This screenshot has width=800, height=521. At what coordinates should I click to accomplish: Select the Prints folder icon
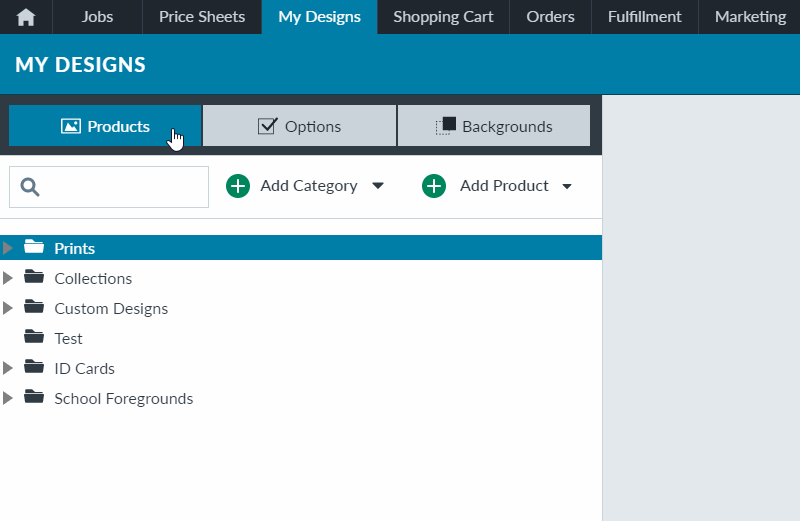[x=34, y=247]
